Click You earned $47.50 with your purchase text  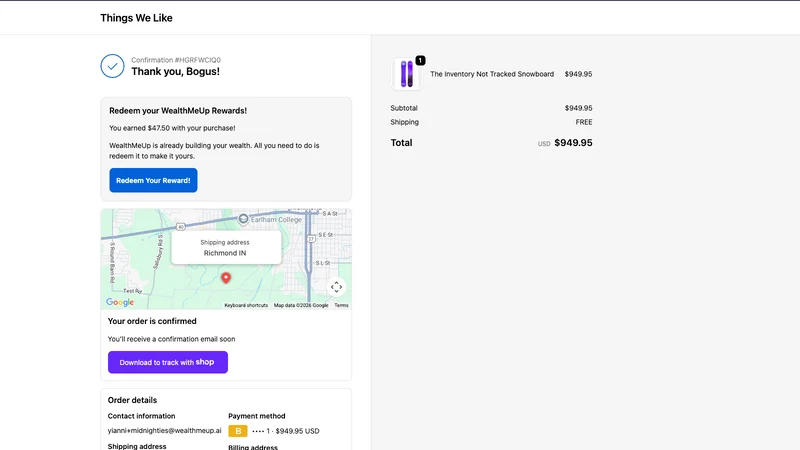pos(172,128)
